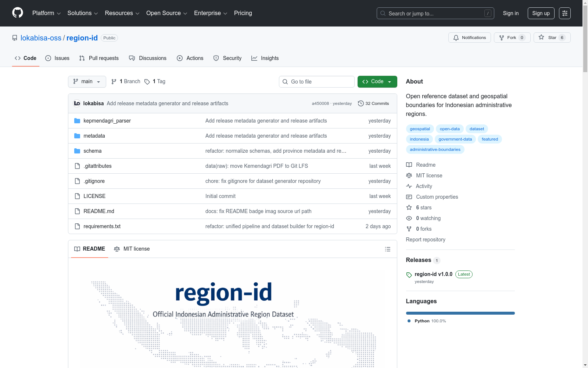
Task: Click the .gitattributes file icon
Action: (77, 166)
